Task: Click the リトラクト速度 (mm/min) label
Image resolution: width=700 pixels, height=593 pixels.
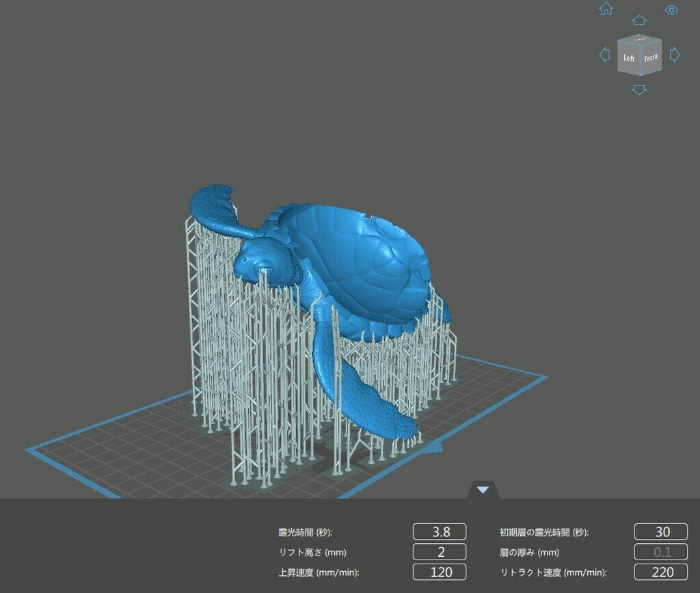Action: click(x=553, y=573)
